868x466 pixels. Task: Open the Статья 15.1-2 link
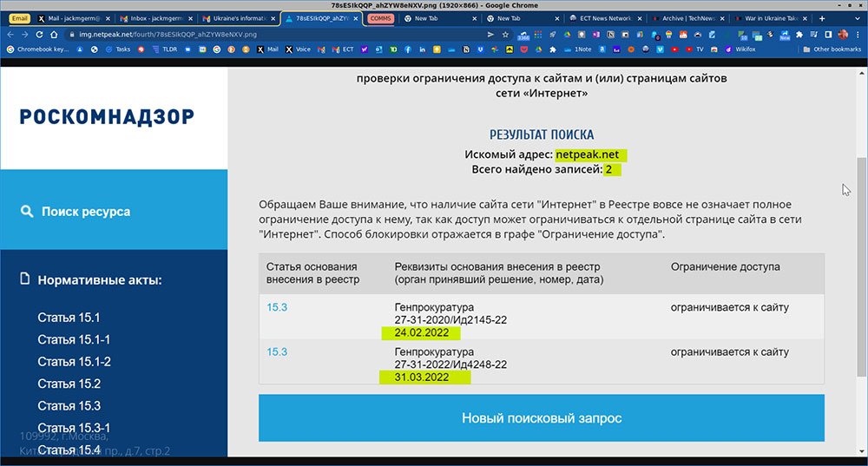click(74, 361)
